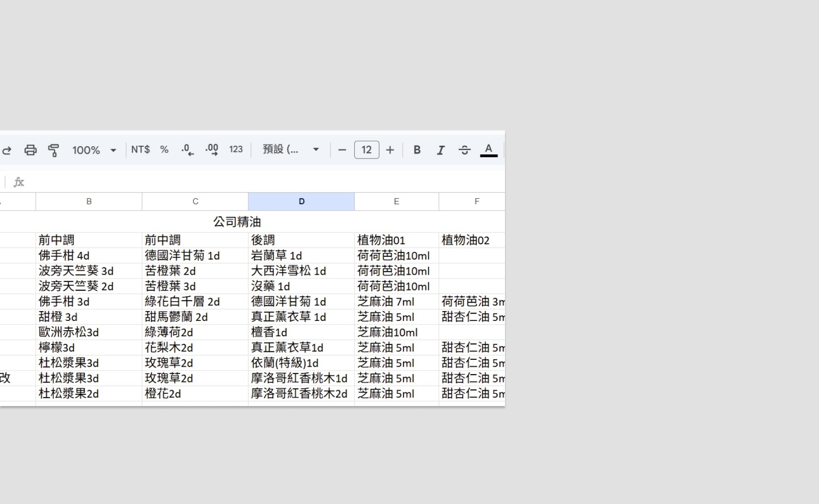Click cell 佛手柑 4d
819x504 pixels.
tap(89, 255)
